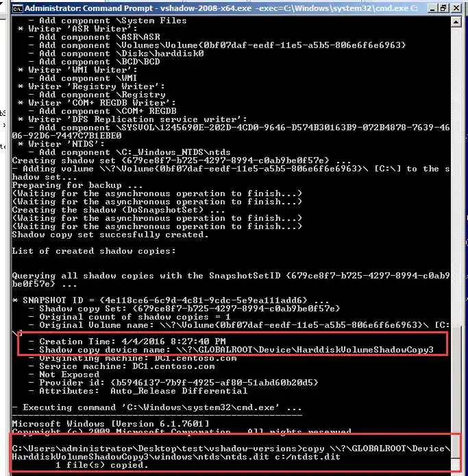Click the copy command at the prompt
468x476 pixels.
point(231,453)
